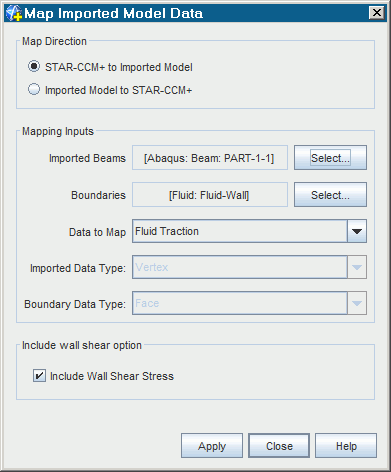This screenshot has height=472, width=391.
Task: Click the Fluid-Wall boundaries field
Action: pos(210,195)
